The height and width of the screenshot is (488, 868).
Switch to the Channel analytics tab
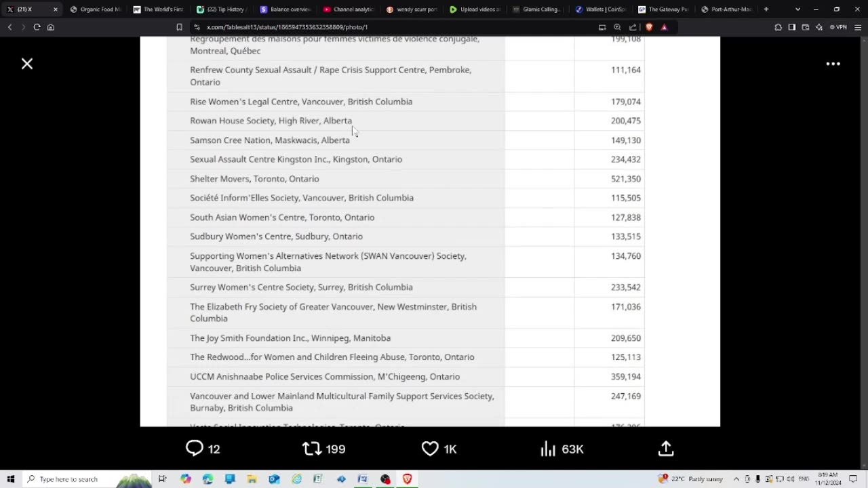tap(348, 9)
